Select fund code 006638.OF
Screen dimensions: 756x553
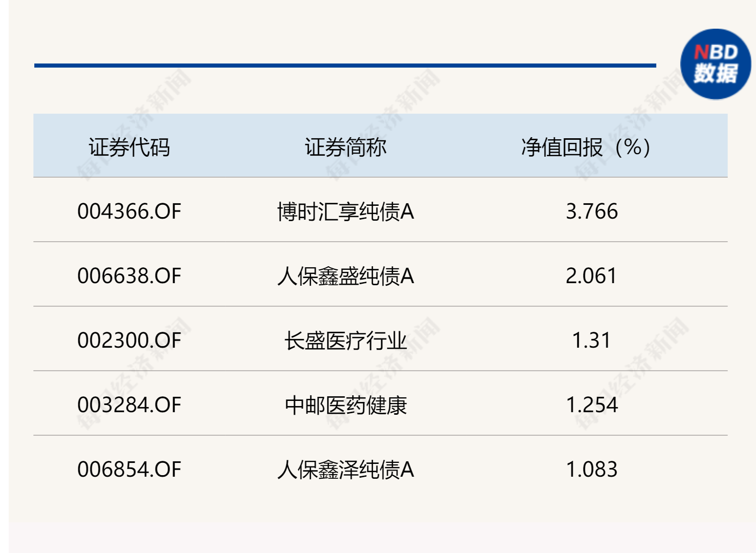(x=129, y=276)
